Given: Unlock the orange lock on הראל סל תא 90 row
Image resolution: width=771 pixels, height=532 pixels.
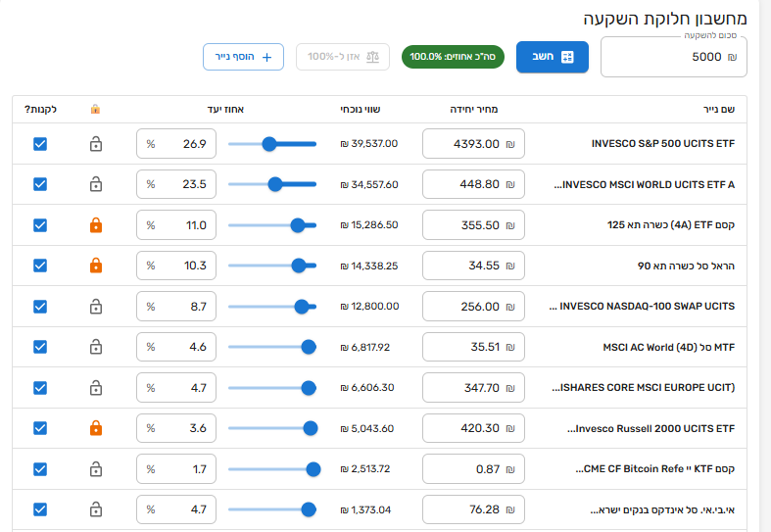Looking at the screenshot, I should (x=95, y=266).
